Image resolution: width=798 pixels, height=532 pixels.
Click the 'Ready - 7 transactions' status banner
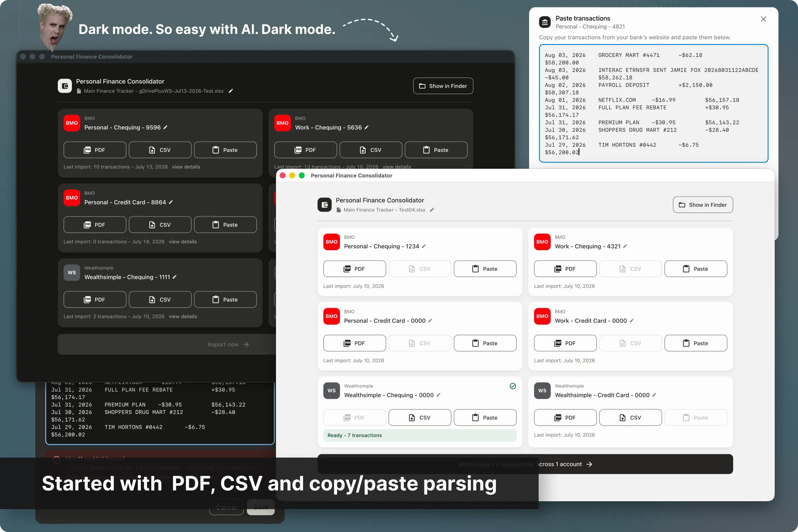(420, 436)
